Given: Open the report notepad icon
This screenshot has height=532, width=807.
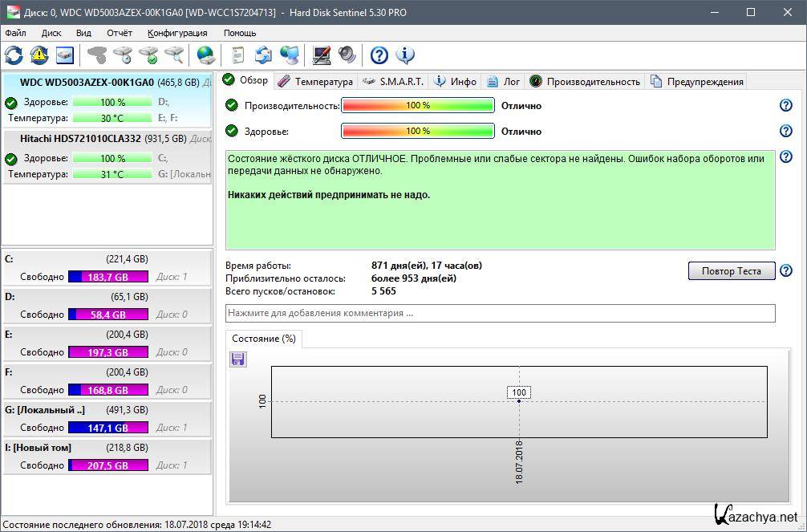Looking at the screenshot, I should [237, 55].
